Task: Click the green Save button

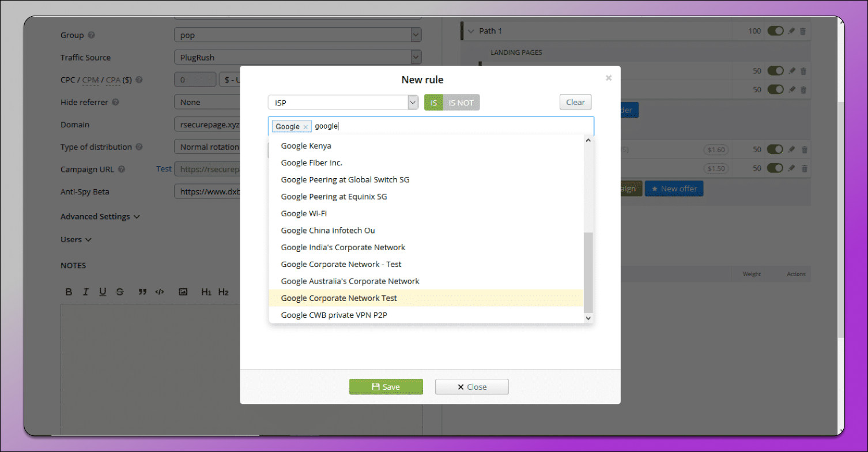Action: coord(386,387)
